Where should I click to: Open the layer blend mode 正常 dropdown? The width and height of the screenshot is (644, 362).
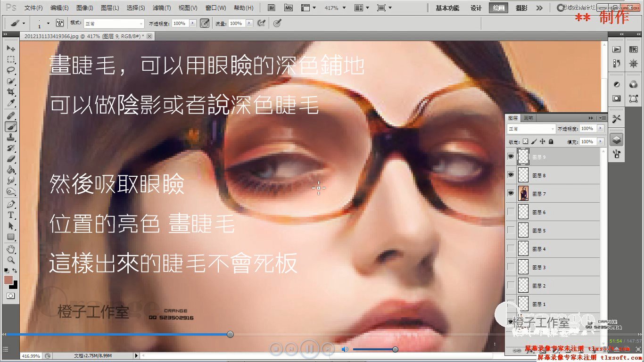tap(531, 128)
